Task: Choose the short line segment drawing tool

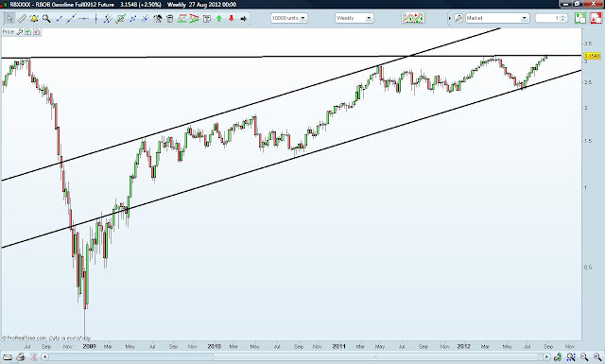Action: pyautogui.click(x=59, y=19)
